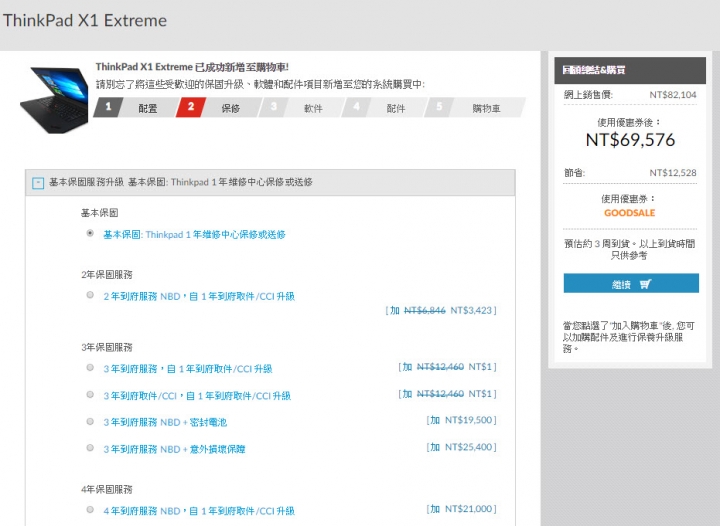
Task: Click the 回顧總結&購買 summary header
Action: pos(630,70)
